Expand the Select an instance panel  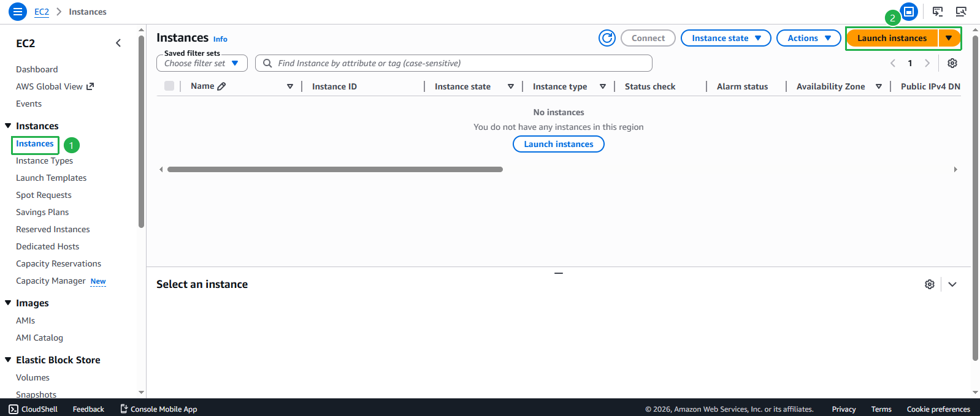(952, 284)
